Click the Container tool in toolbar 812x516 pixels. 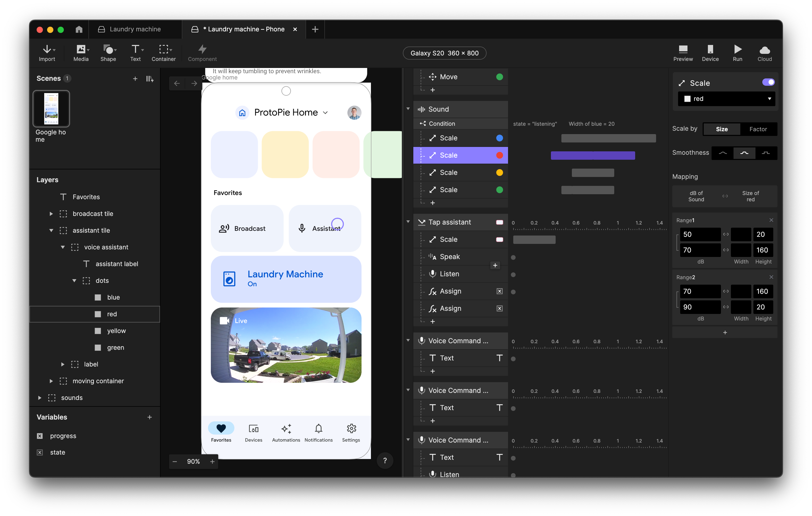[163, 53]
